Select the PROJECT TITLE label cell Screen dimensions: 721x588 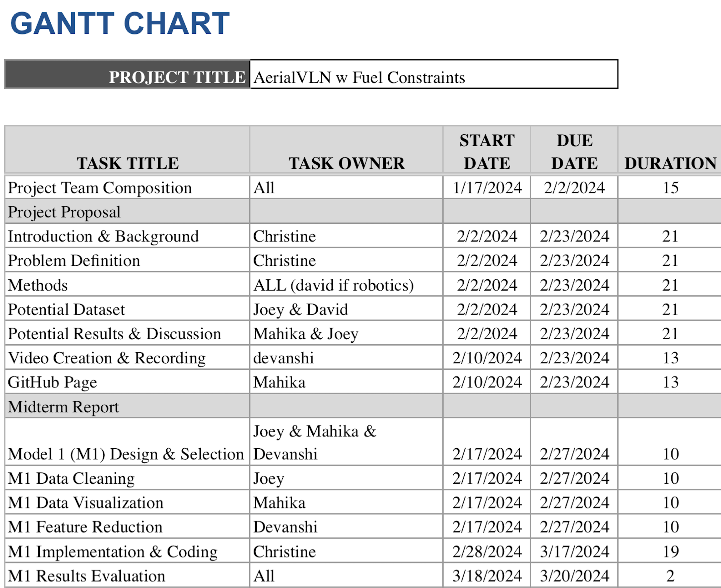click(128, 74)
